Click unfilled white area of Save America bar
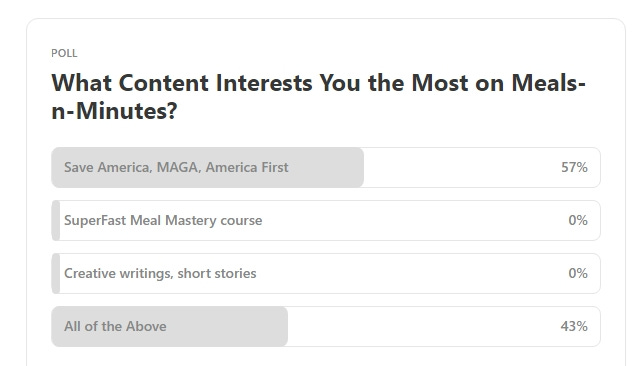This screenshot has height=366, width=634. tap(461, 167)
